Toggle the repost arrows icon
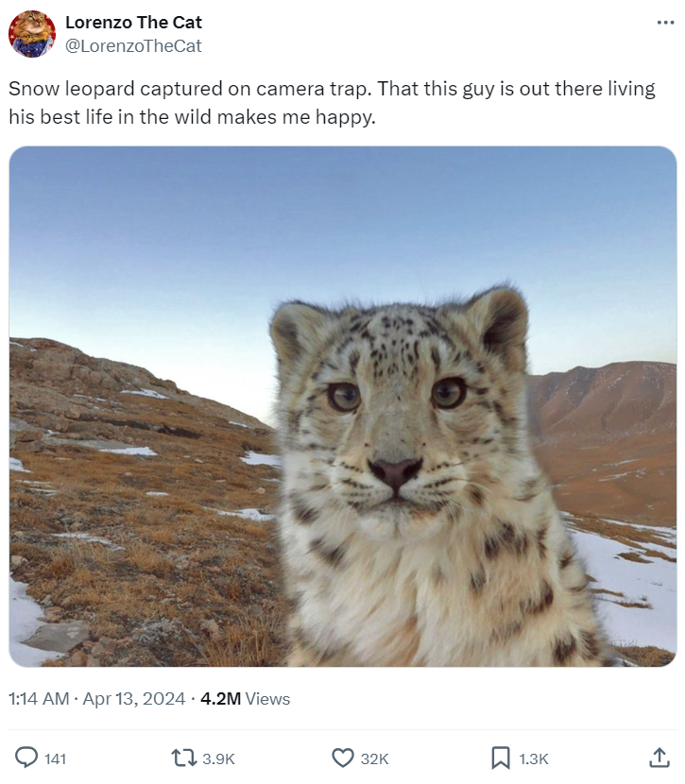Screen dimensions: 685x784 click(182, 758)
